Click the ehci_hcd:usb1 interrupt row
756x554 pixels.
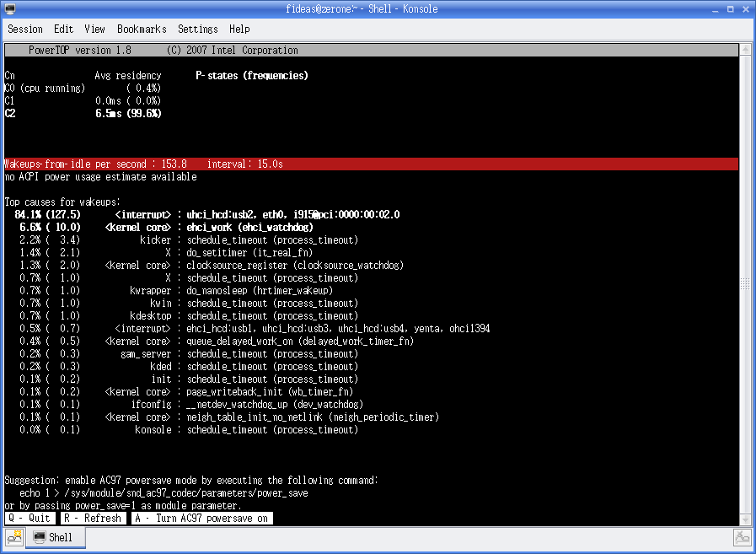point(255,328)
